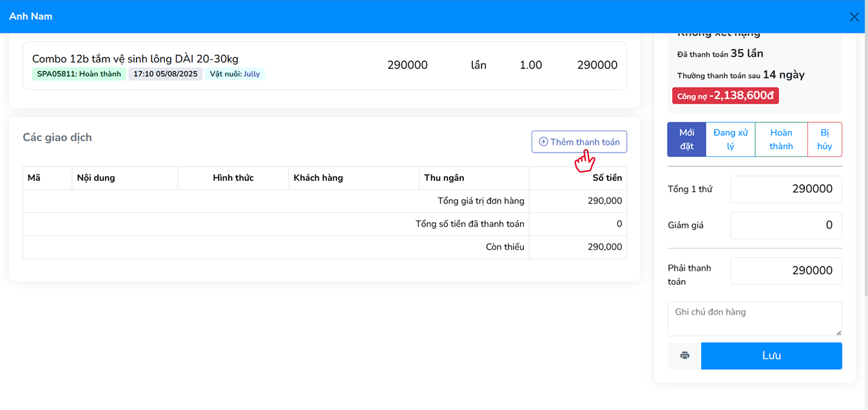The width and height of the screenshot is (868, 410).
Task: Click the Công nợ debt badge
Action: click(725, 96)
